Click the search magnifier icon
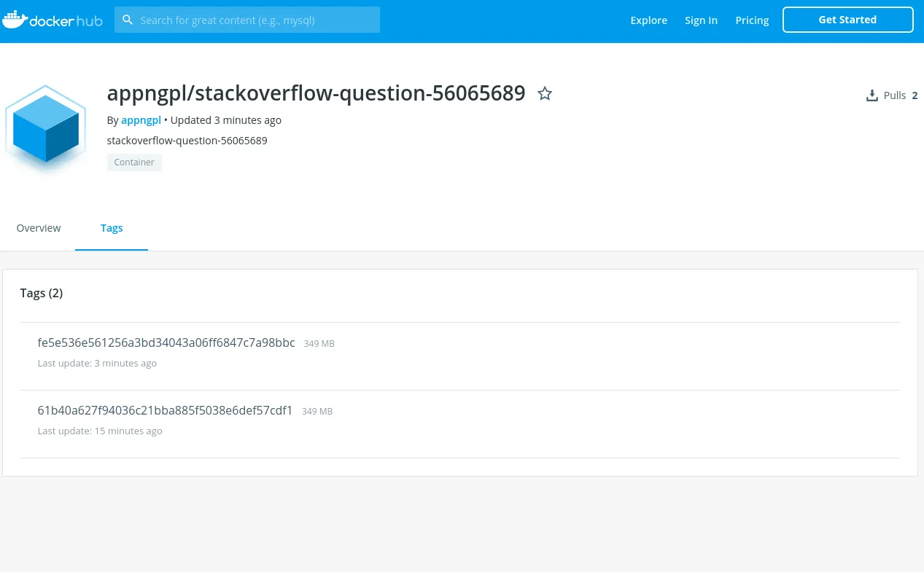 click(x=128, y=20)
